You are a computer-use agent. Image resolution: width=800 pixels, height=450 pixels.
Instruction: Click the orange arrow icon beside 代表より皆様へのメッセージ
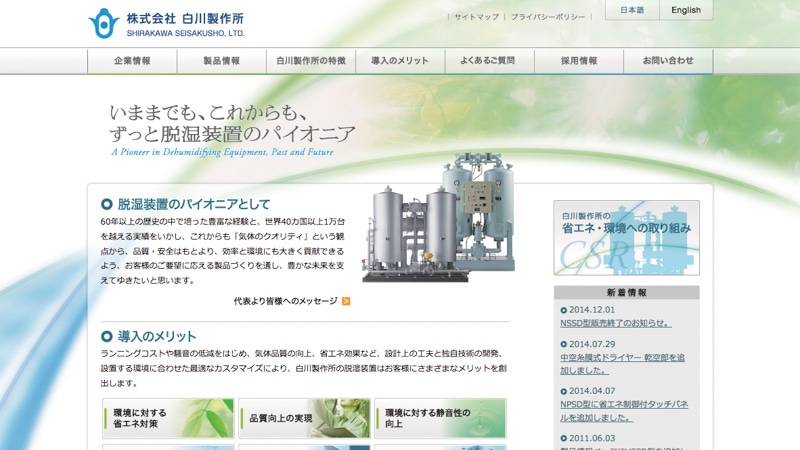(346, 302)
